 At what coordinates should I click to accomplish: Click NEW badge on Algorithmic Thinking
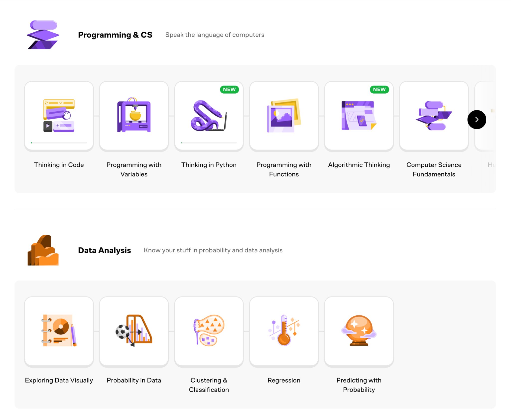click(379, 89)
